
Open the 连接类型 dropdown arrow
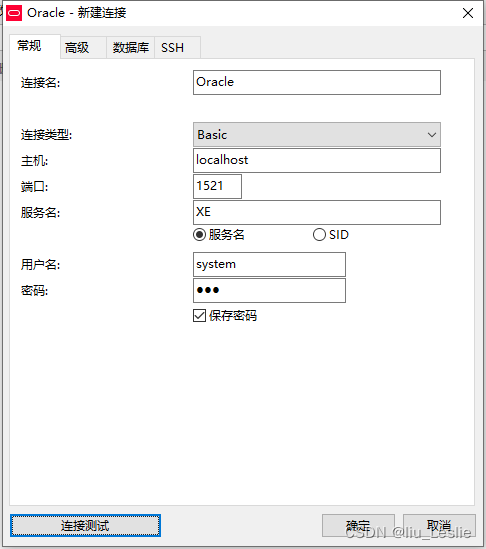click(x=432, y=135)
